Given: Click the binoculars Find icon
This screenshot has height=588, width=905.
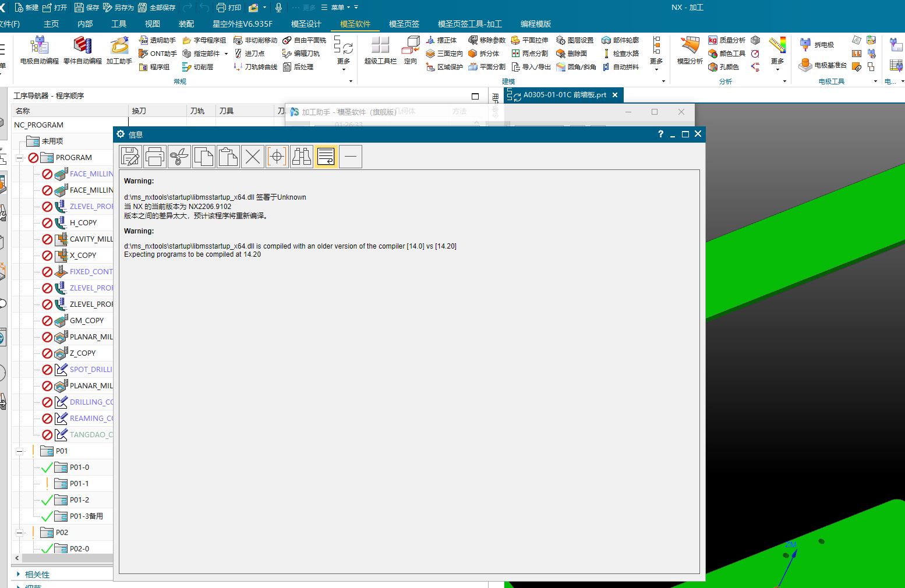Looking at the screenshot, I should [x=302, y=157].
